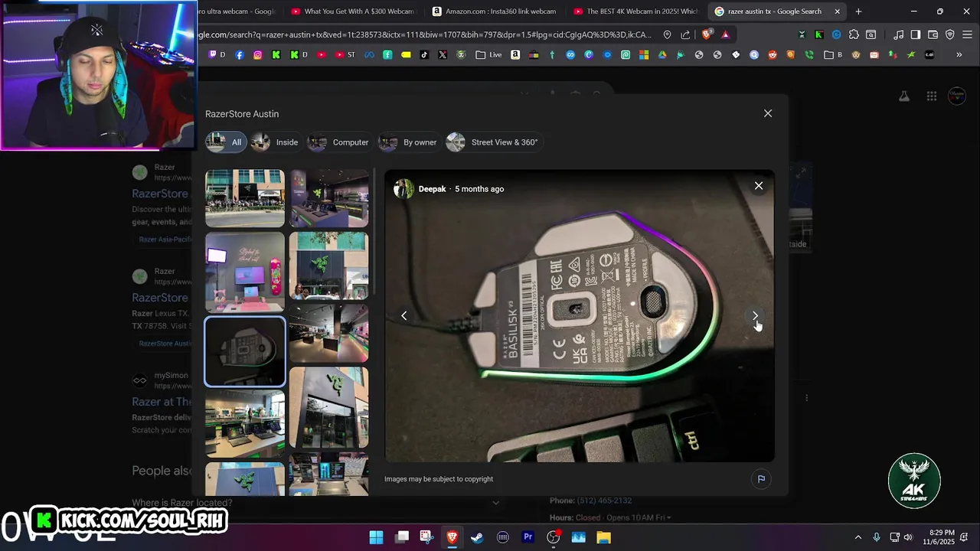Open the Google apps grid icon
Viewport: 980px width, 551px height.
pyautogui.click(x=932, y=96)
